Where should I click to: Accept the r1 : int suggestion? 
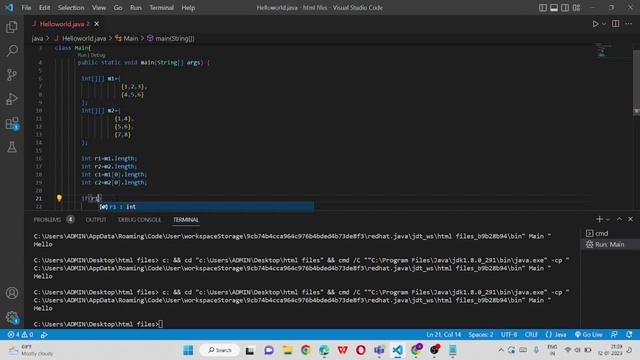206,207
